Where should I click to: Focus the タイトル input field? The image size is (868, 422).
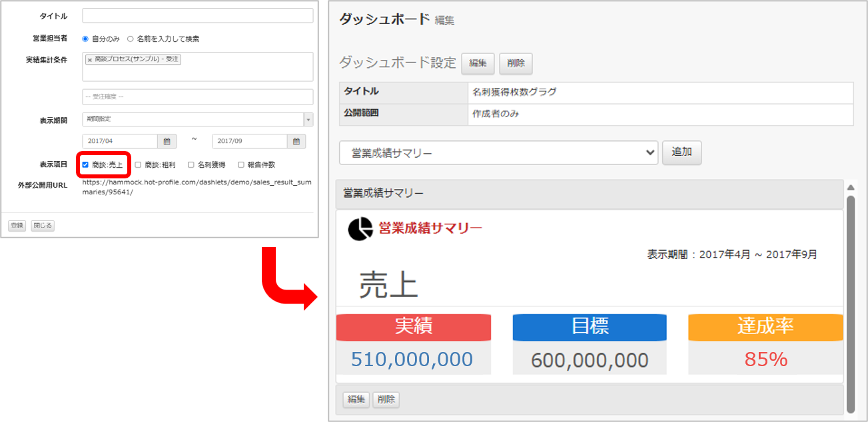click(198, 15)
